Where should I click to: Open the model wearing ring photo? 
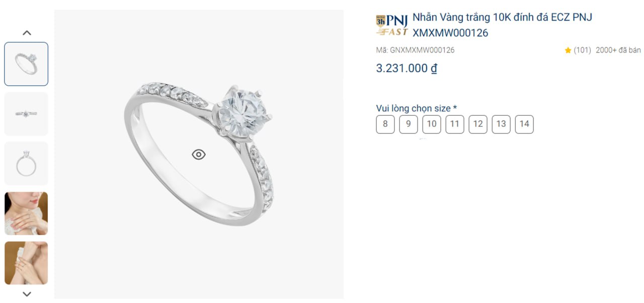click(26, 213)
